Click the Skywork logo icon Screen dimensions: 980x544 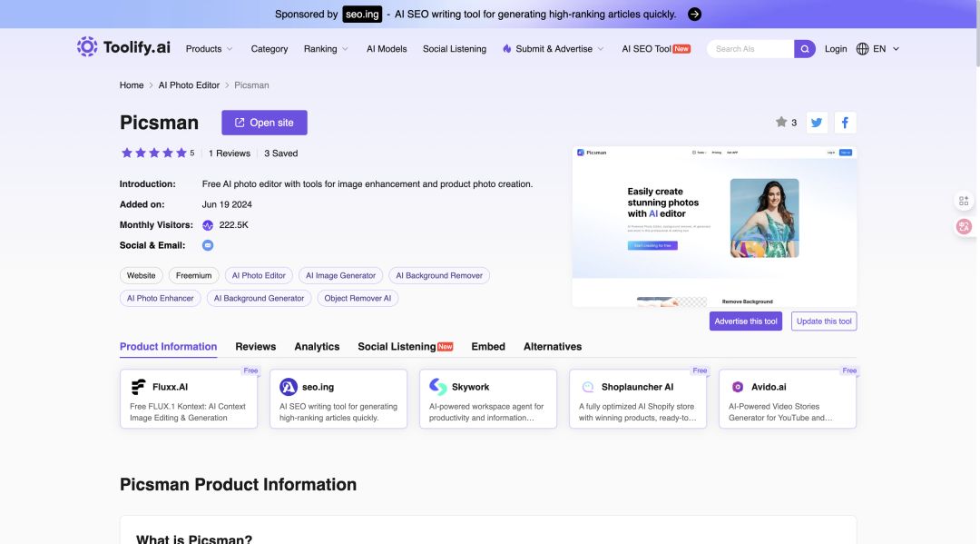pos(438,387)
